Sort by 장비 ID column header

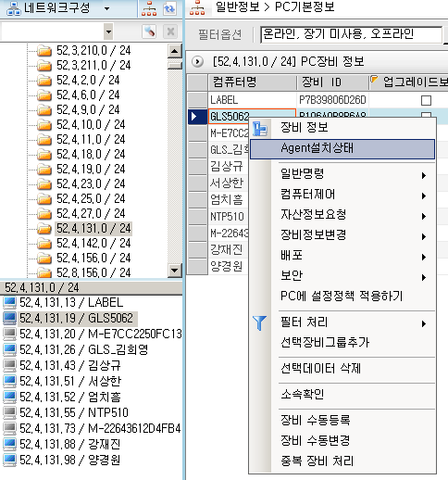tap(332, 82)
